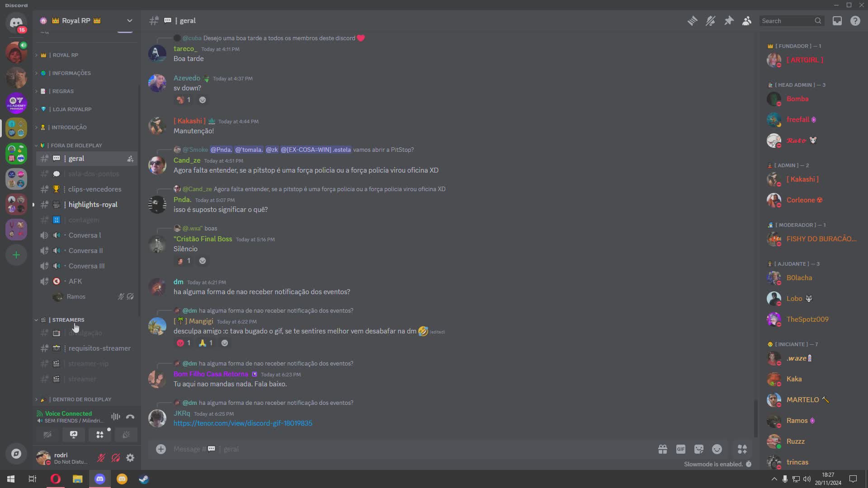Disconnect from voice channel
This screenshot has width=868, height=488.
coord(130,417)
